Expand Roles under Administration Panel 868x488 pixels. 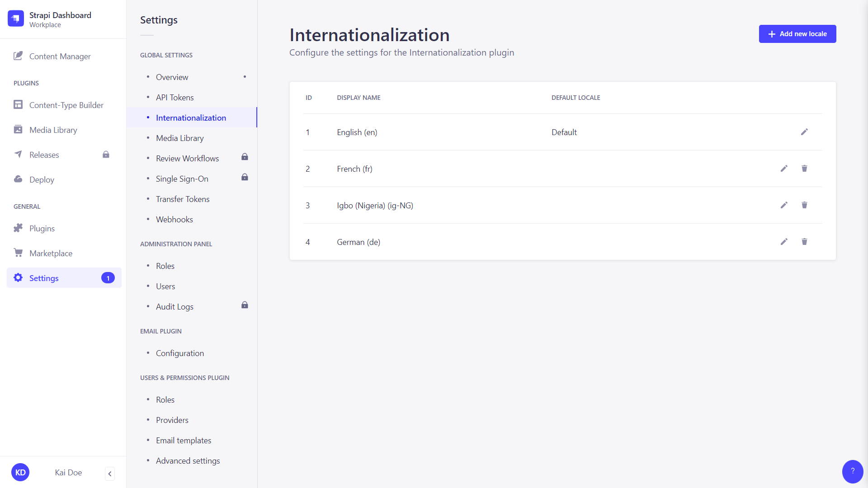coord(165,266)
